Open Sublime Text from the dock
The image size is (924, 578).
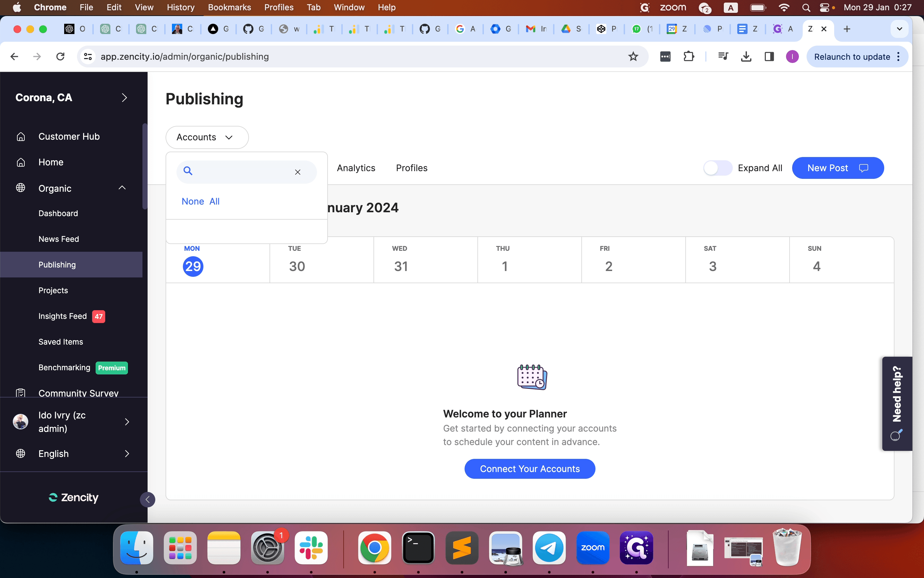[x=462, y=548]
